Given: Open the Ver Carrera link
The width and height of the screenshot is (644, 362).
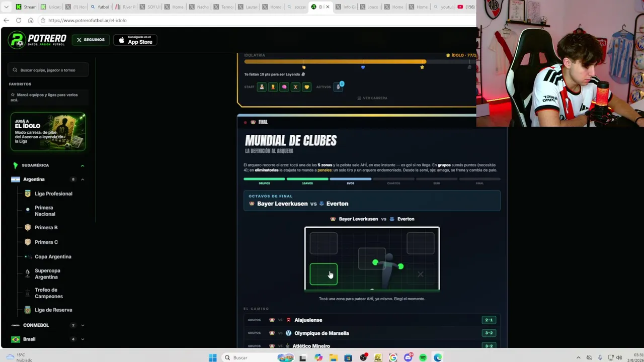Looking at the screenshot, I should point(372,98).
